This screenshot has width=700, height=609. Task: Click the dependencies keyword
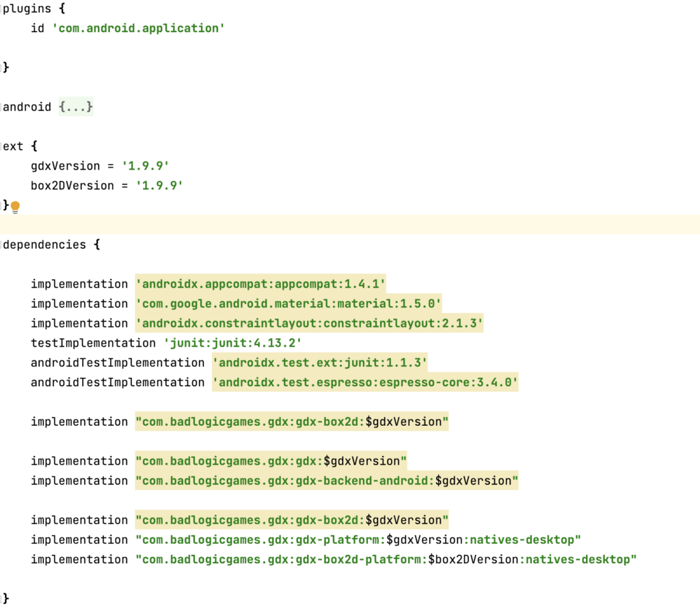[x=44, y=244]
